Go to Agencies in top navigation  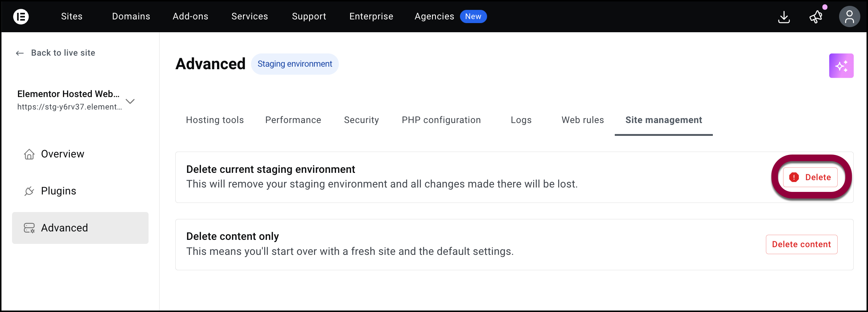click(x=434, y=16)
